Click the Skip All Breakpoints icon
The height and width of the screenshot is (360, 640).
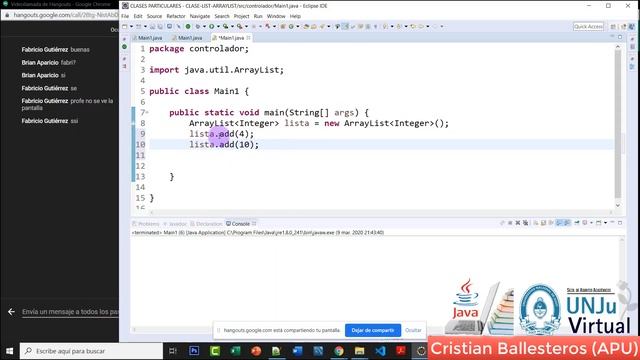coord(179,27)
